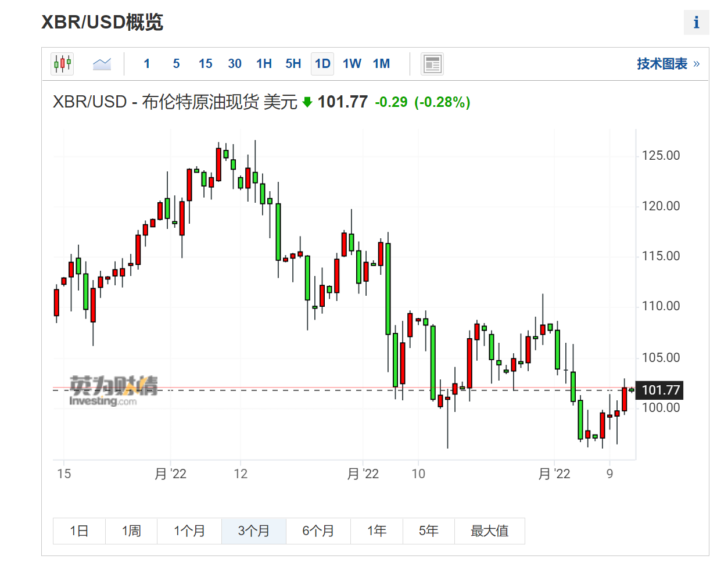Click the green down arrow price indicator
This screenshot has height=570, width=728.
pos(307,102)
